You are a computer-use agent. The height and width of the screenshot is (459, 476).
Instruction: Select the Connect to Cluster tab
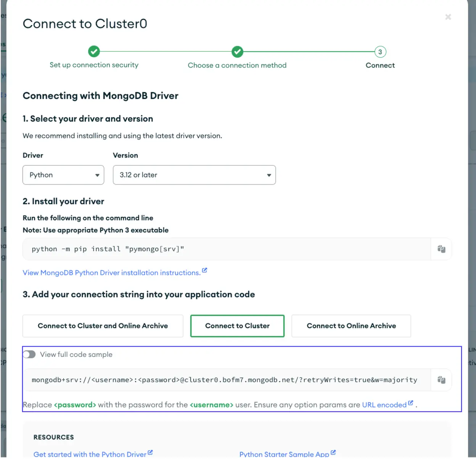[237, 326]
